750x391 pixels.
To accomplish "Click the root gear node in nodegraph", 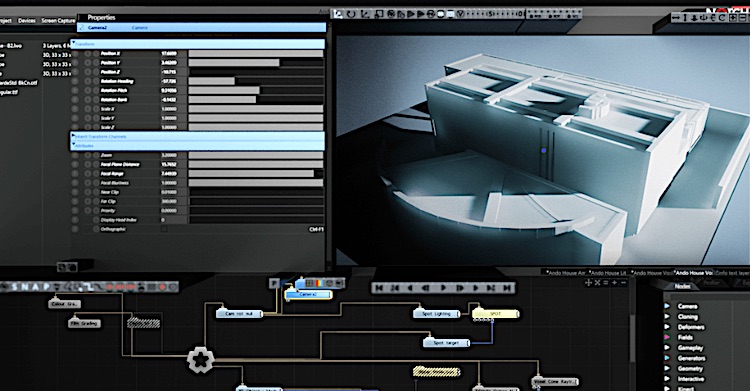I will (x=200, y=360).
